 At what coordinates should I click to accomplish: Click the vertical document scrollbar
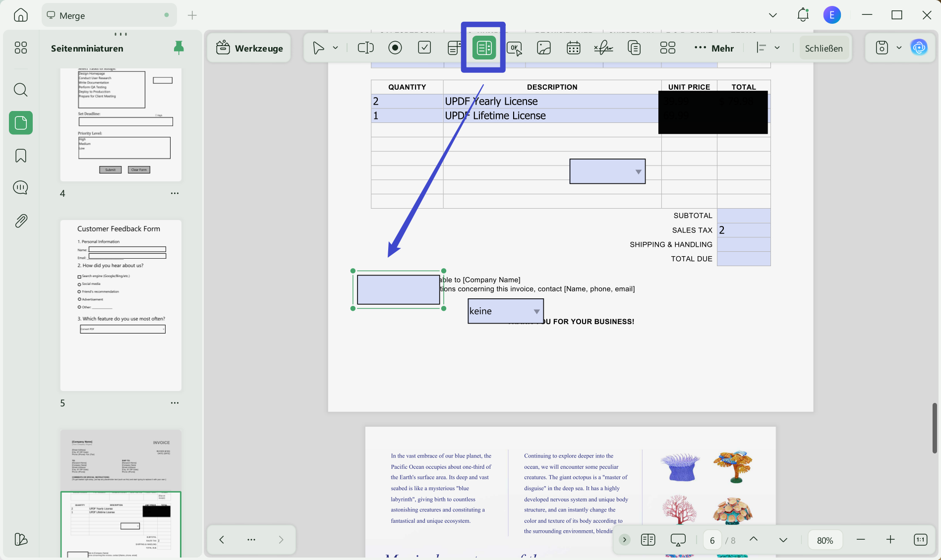[x=935, y=428]
